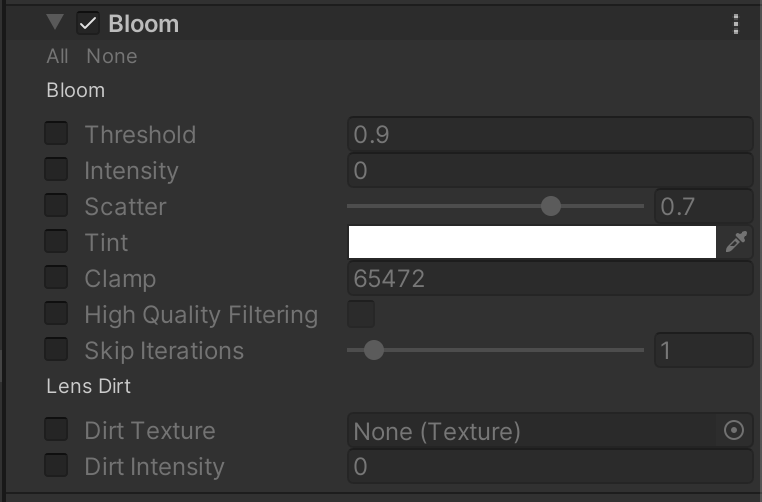
Task: Open the Dirt Texture object picker
Action: [x=734, y=431]
